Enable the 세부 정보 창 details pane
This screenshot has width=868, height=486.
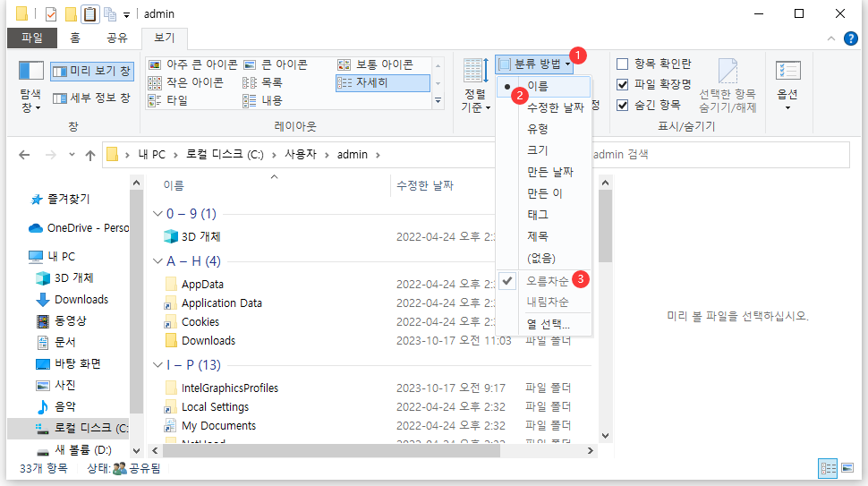(x=92, y=98)
